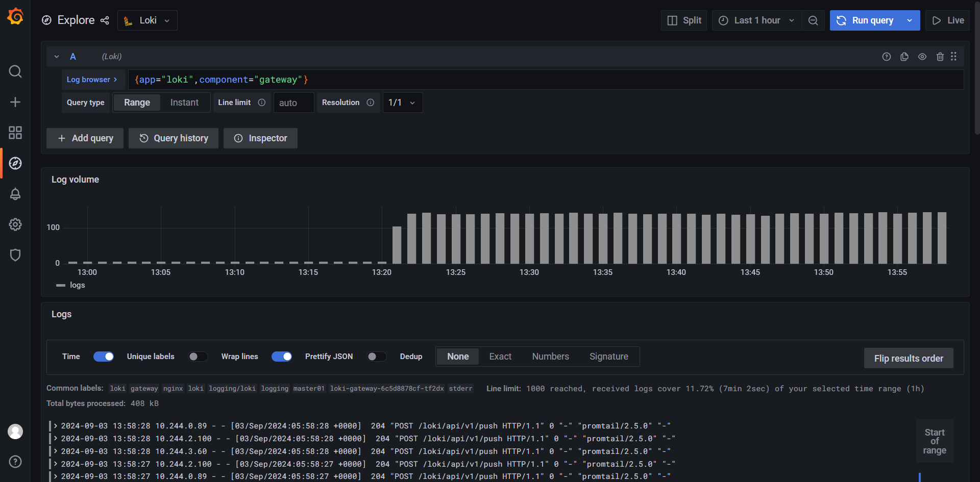The height and width of the screenshot is (482, 980).
Task: Open the Server Admin shield icon
Action: 15,255
